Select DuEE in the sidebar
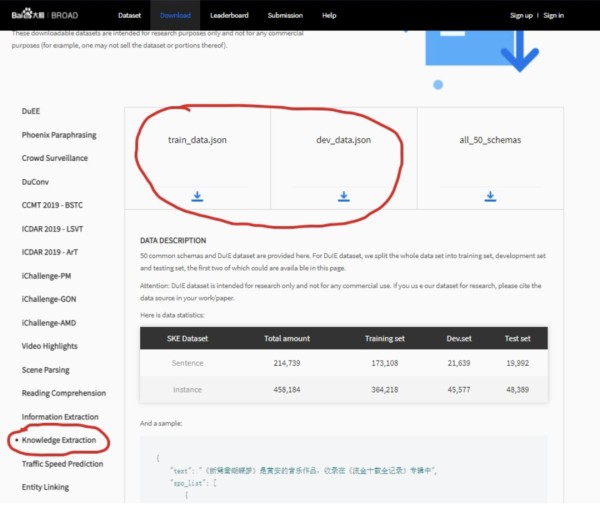 click(x=32, y=111)
